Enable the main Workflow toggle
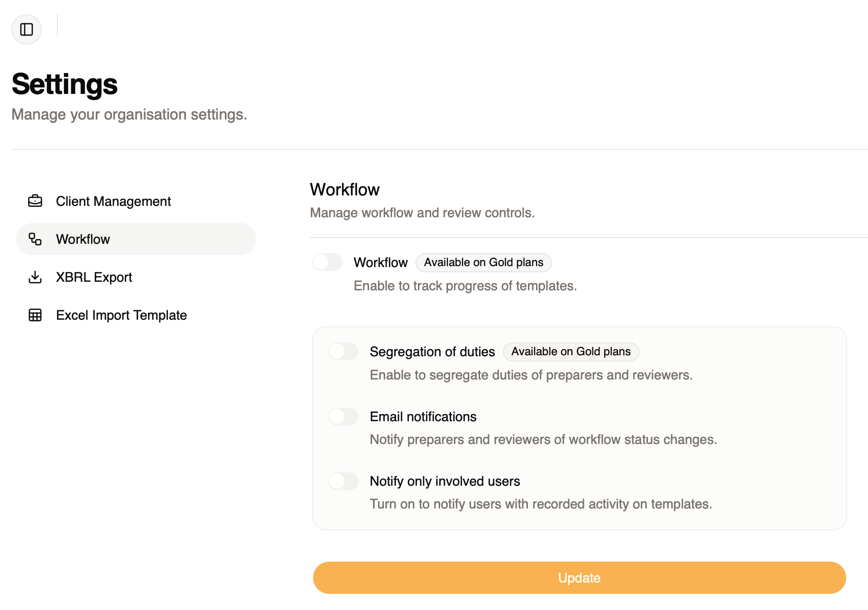Viewport: 868px width, 610px height. [x=328, y=262]
